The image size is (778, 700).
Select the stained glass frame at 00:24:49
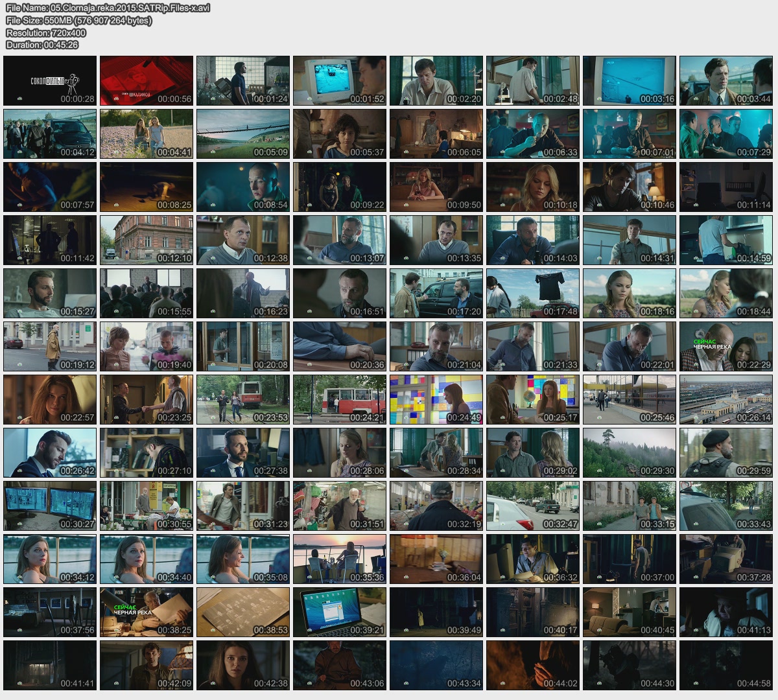(436, 399)
